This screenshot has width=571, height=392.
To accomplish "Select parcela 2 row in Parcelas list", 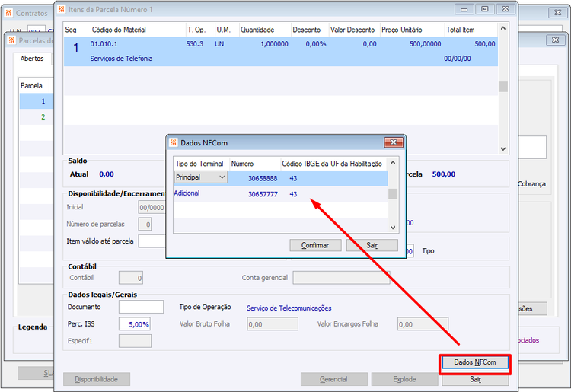I will [x=36, y=117].
